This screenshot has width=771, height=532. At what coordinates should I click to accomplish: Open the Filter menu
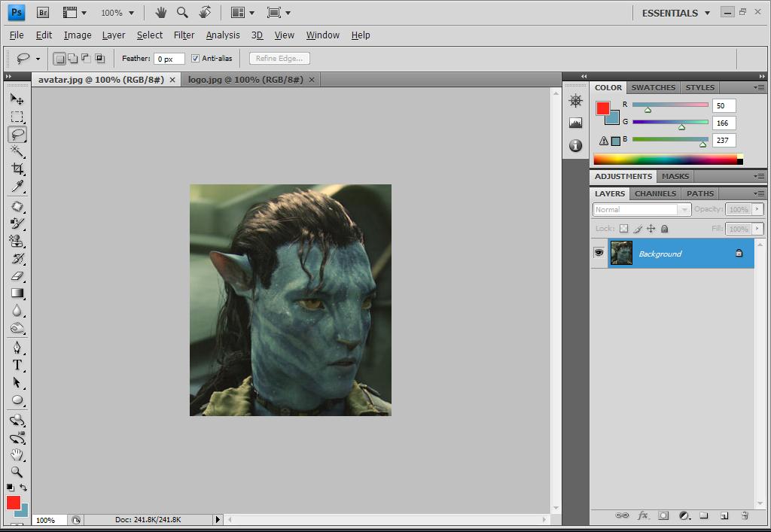tap(184, 35)
